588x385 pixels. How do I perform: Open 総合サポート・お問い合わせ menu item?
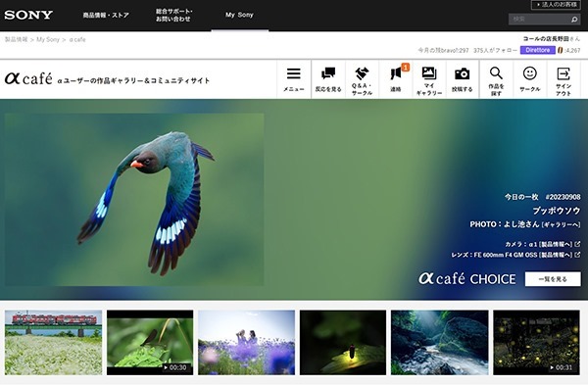tap(174, 15)
